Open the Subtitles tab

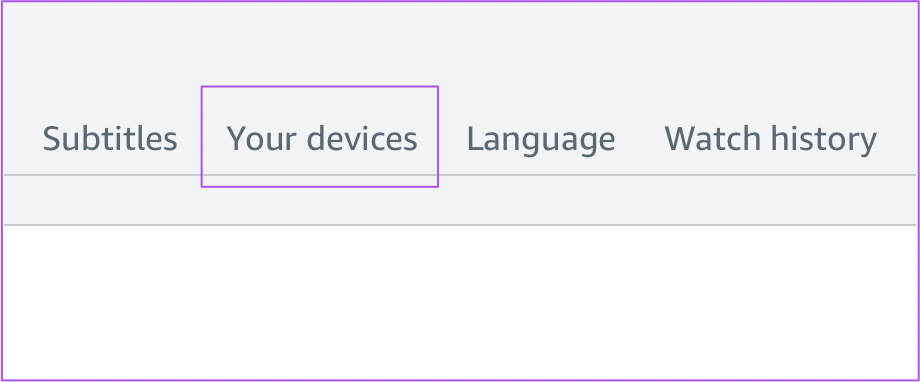coord(110,139)
